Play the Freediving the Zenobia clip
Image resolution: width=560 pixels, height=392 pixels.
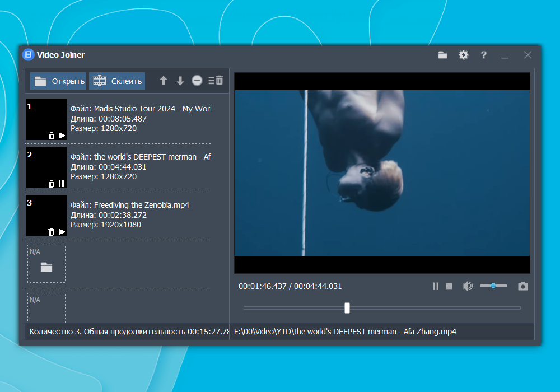click(62, 232)
